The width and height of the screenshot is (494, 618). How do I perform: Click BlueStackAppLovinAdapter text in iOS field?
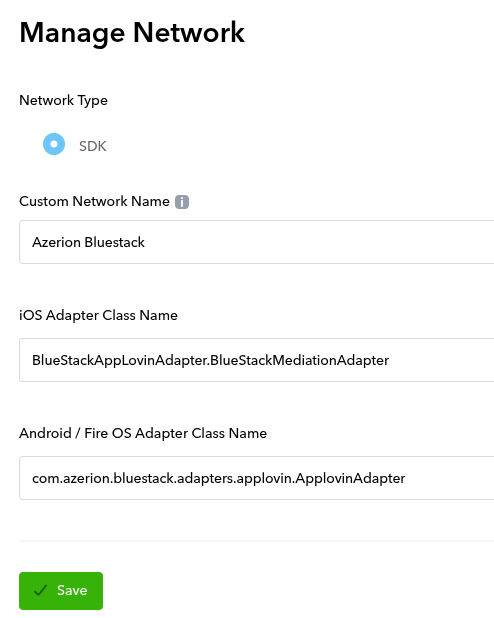point(119,360)
